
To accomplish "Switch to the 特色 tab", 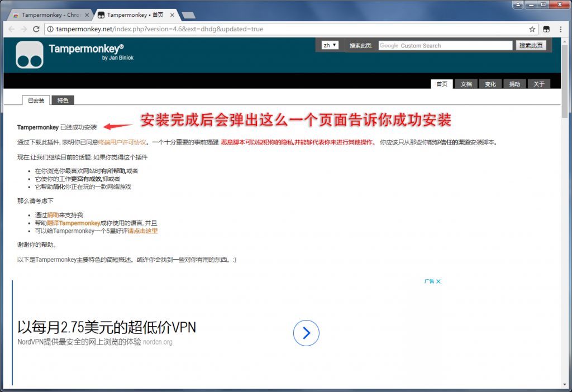I will (x=63, y=100).
